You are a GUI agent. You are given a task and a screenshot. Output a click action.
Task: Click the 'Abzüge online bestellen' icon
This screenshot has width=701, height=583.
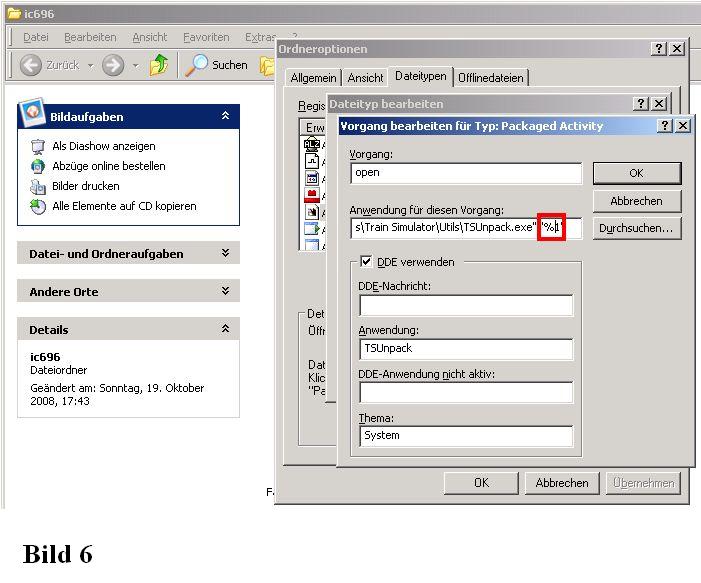coord(37,166)
